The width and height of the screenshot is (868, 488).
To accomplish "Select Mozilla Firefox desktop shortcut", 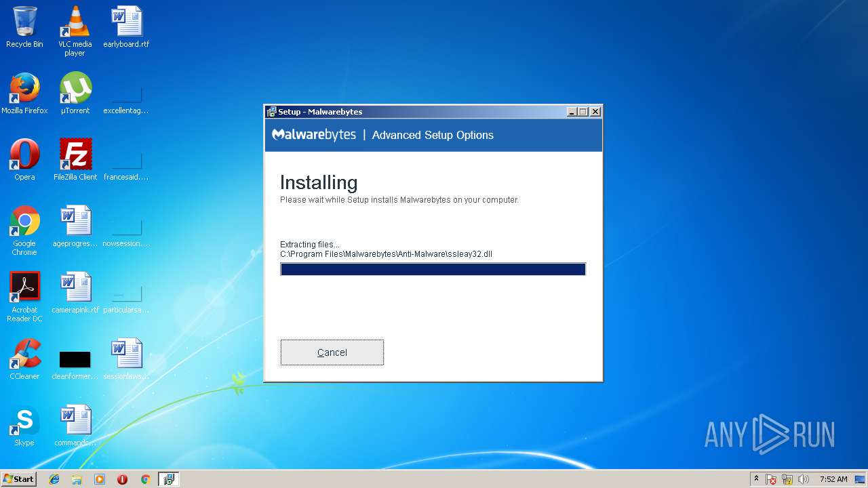I will coord(24,94).
